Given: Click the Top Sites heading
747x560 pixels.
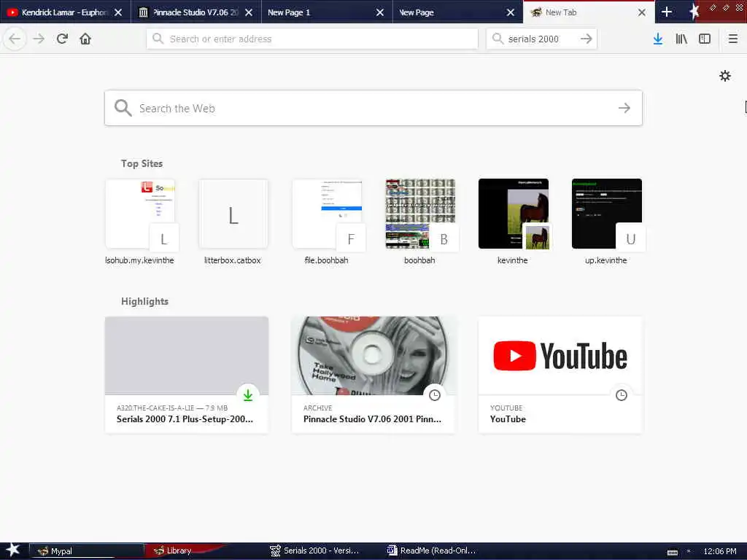Looking at the screenshot, I should pos(142,163).
